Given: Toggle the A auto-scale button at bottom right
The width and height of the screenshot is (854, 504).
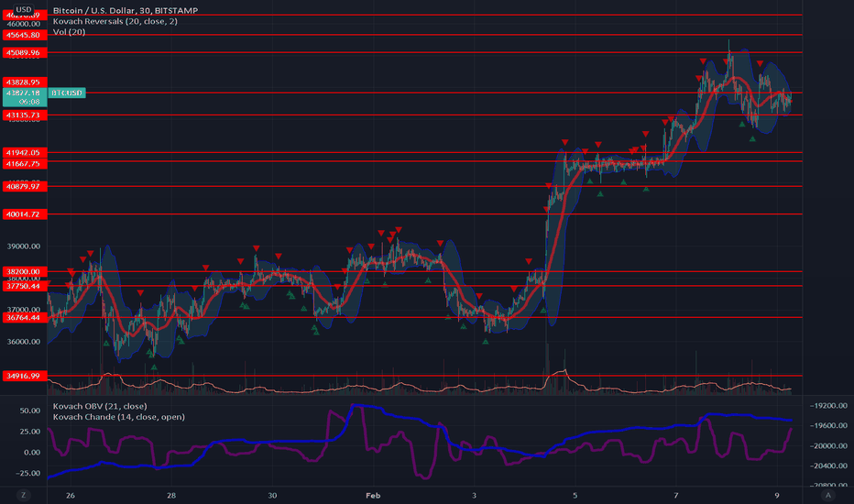Looking at the screenshot, I should tap(827, 495).
